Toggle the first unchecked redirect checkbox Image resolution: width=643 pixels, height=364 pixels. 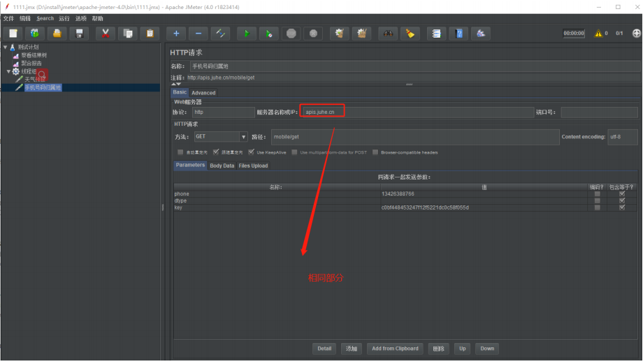(x=180, y=152)
